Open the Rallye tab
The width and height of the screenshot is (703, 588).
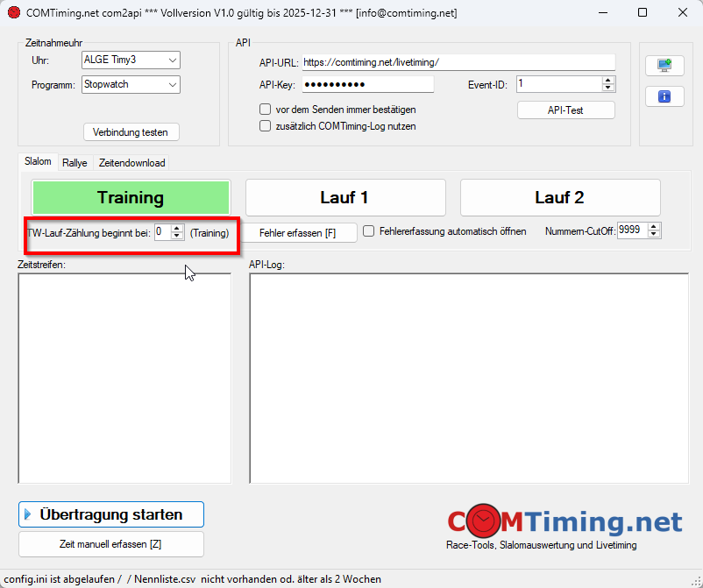(75, 163)
